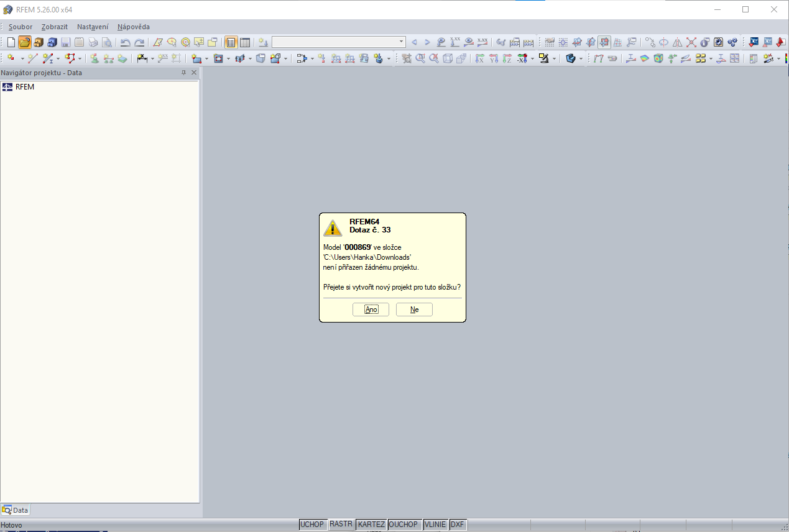Click the blue solid model icon
The height and width of the screenshot is (532, 789).
click(570, 58)
